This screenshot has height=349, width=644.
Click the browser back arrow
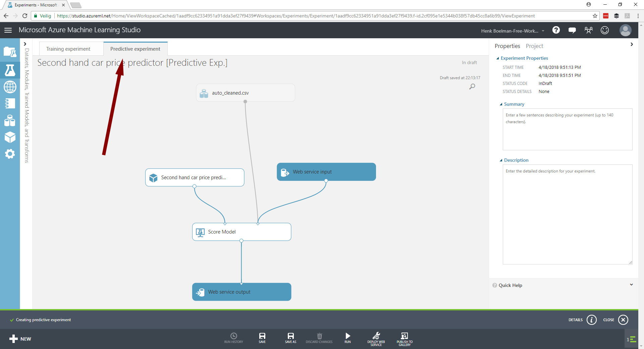pyautogui.click(x=6, y=16)
